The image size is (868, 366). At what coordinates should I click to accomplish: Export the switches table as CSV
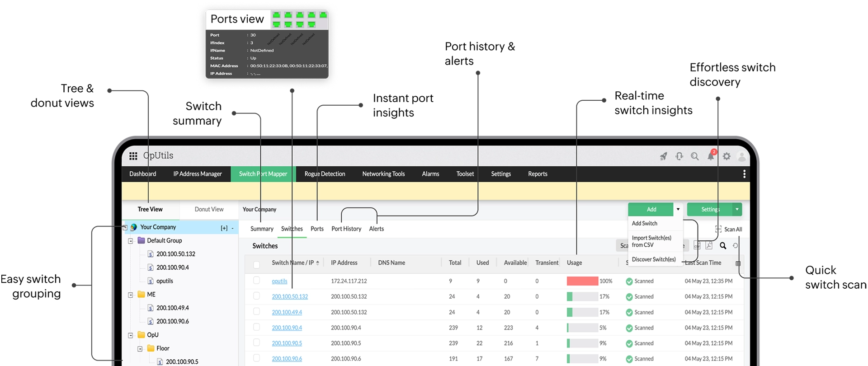click(697, 245)
